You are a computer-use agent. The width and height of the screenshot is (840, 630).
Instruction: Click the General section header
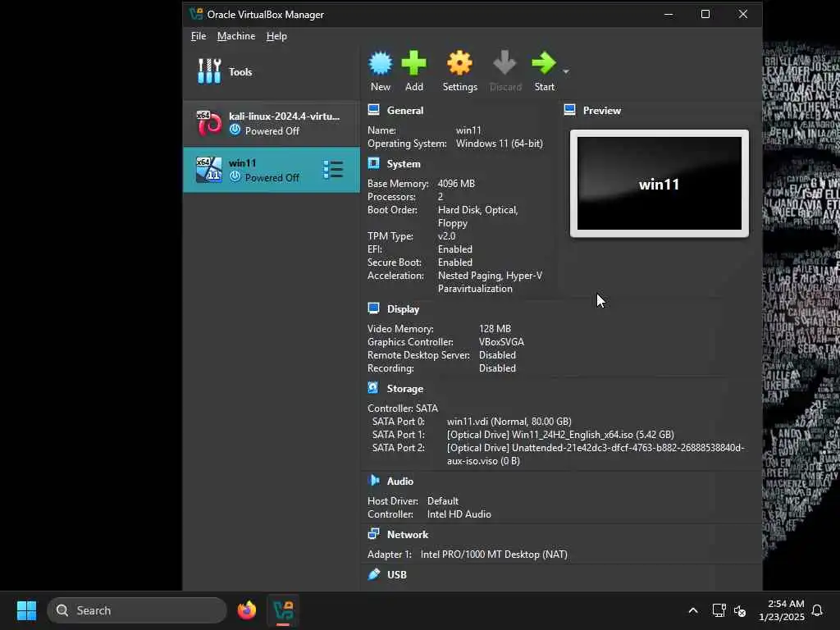pos(405,111)
